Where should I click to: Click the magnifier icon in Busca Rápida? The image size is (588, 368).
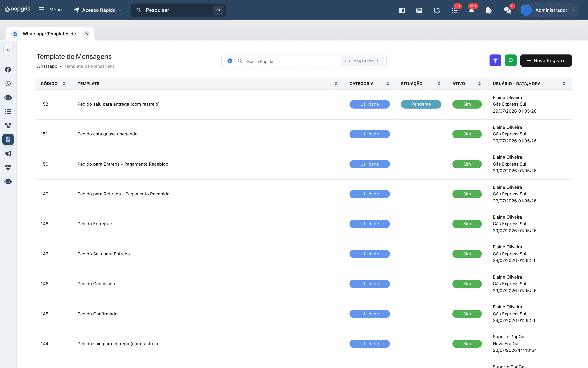tap(240, 61)
